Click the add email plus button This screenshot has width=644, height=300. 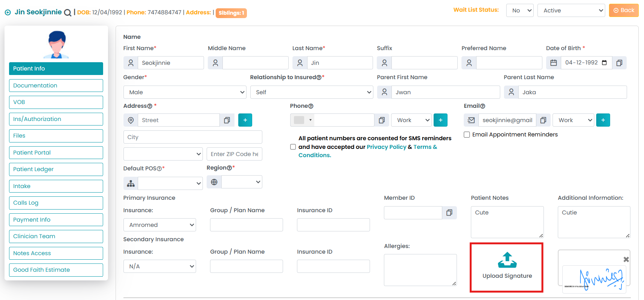(x=603, y=120)
